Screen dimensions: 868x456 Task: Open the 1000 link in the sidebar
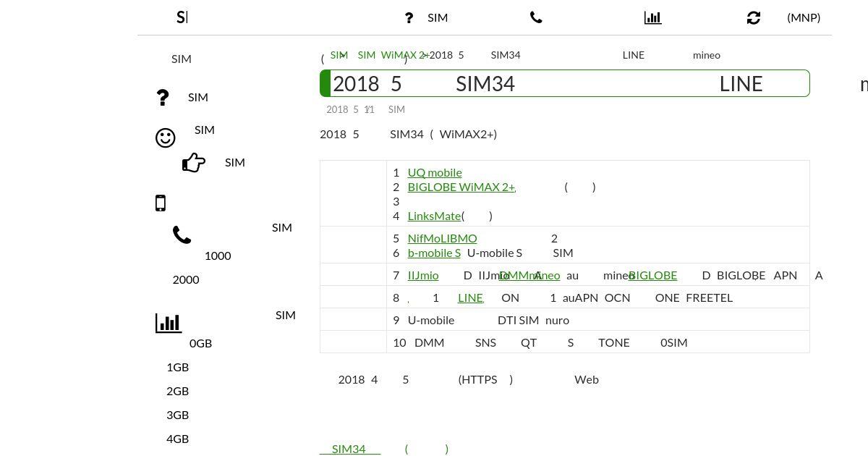pyautogui.click(x=218, y=256)
